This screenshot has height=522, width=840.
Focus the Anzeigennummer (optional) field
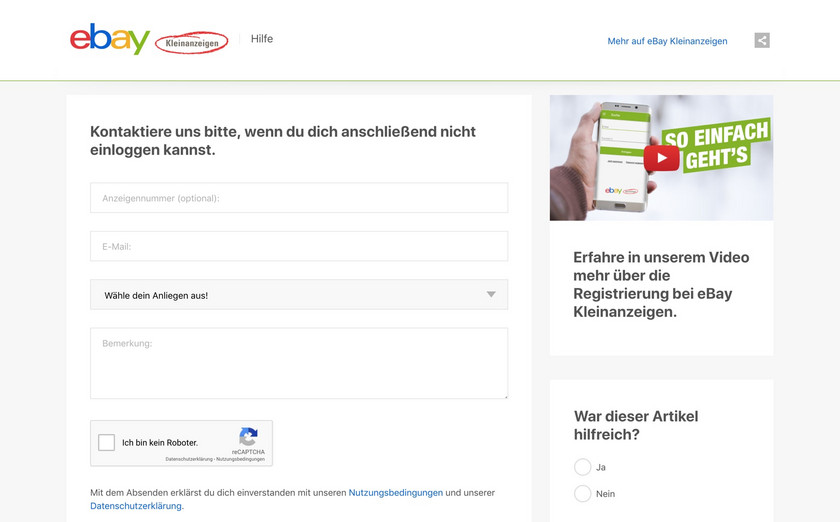tap(299, 198)
